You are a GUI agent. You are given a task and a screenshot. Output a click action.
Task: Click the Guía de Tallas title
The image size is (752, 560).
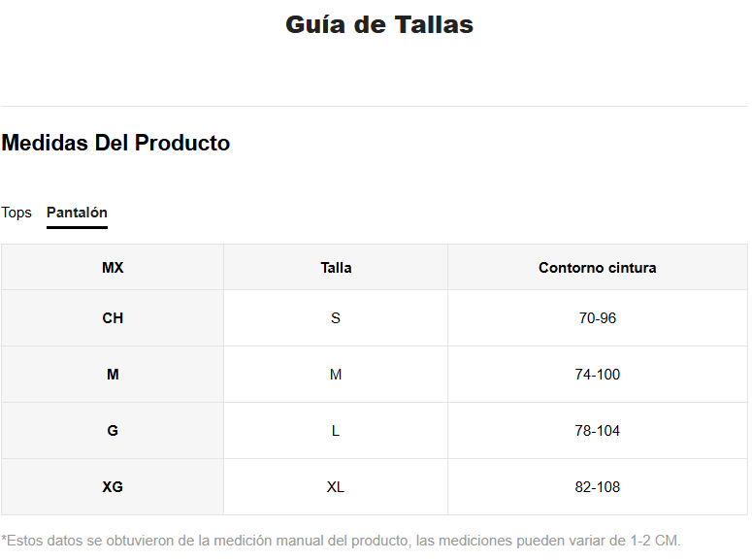tap(379, 24)
